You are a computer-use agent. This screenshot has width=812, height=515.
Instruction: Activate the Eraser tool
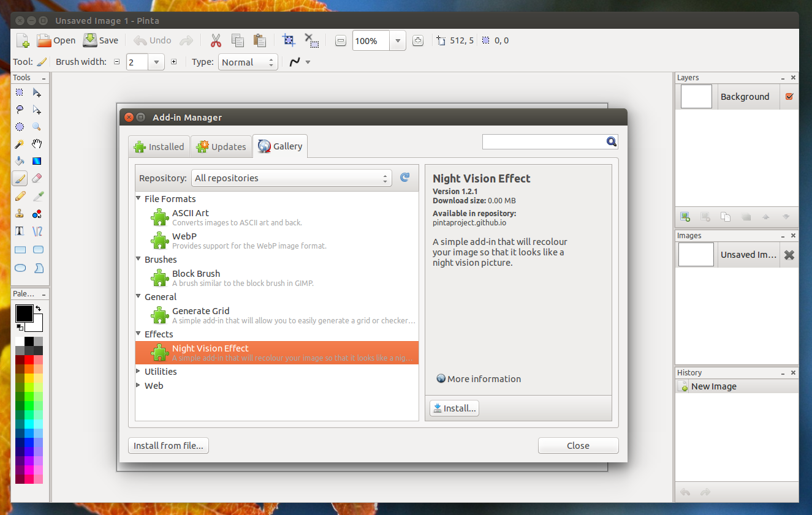click(37, 178)
